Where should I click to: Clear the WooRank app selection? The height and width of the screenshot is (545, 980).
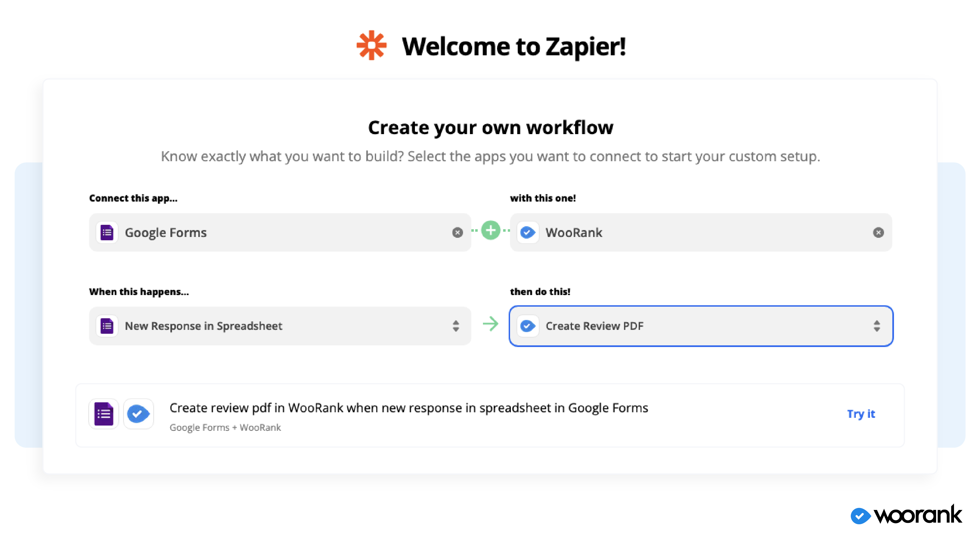coord(878,232)
